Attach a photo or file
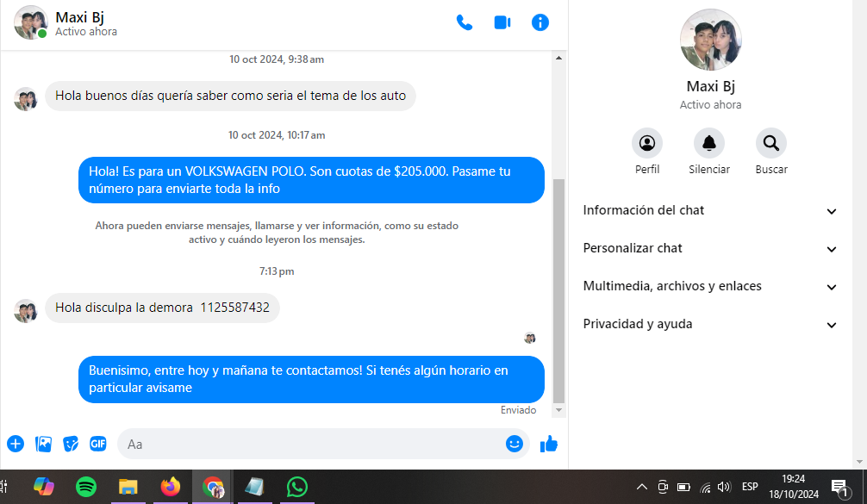This screenshot has height=504, width=867. pos(44,444)
